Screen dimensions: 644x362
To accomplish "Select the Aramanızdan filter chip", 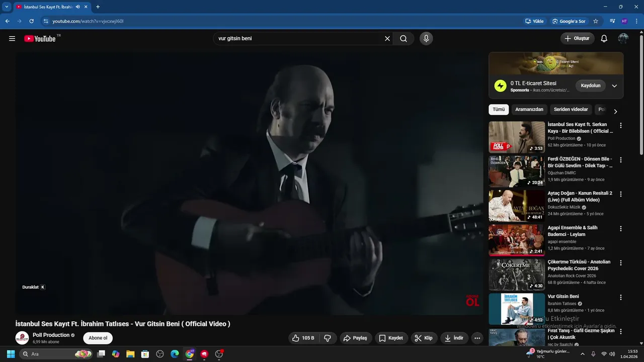I will point(529,110).
